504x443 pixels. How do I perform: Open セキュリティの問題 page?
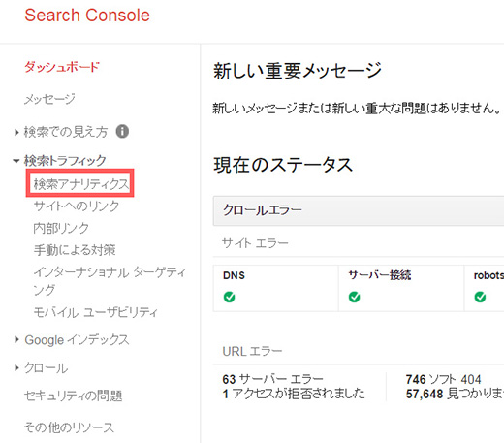click(x=74, y=396)
